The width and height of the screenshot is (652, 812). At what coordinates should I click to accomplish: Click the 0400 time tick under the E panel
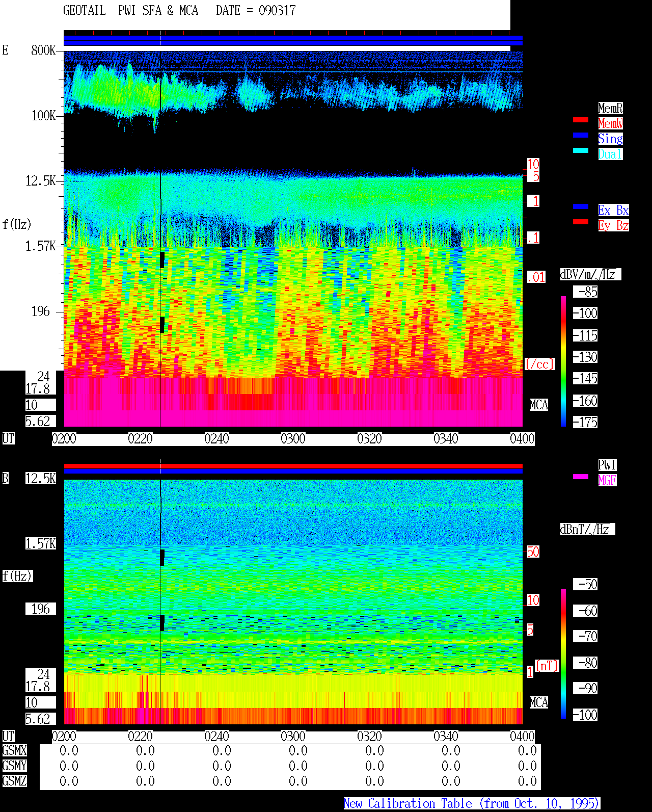522,438
